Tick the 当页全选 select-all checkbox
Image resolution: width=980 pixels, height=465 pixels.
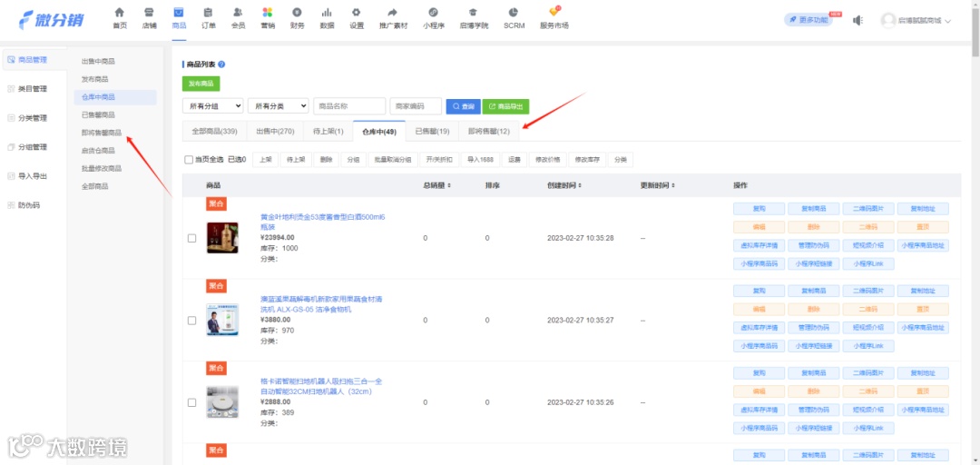click(x=189, y=160)
